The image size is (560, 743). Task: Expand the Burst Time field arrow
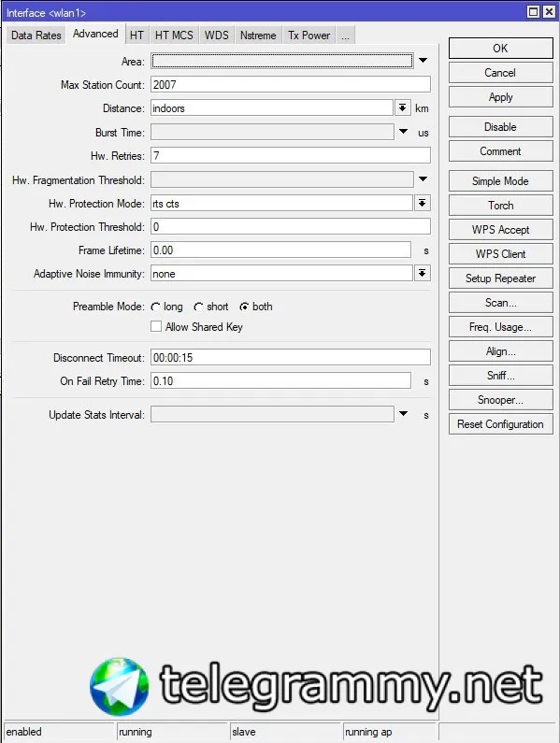pos(403,131)
